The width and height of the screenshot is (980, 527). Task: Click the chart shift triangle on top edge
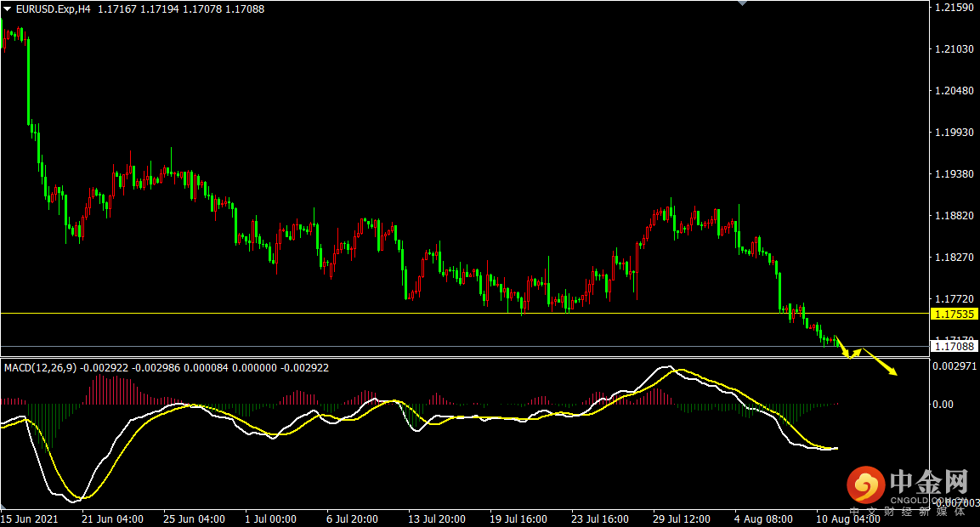742,3
